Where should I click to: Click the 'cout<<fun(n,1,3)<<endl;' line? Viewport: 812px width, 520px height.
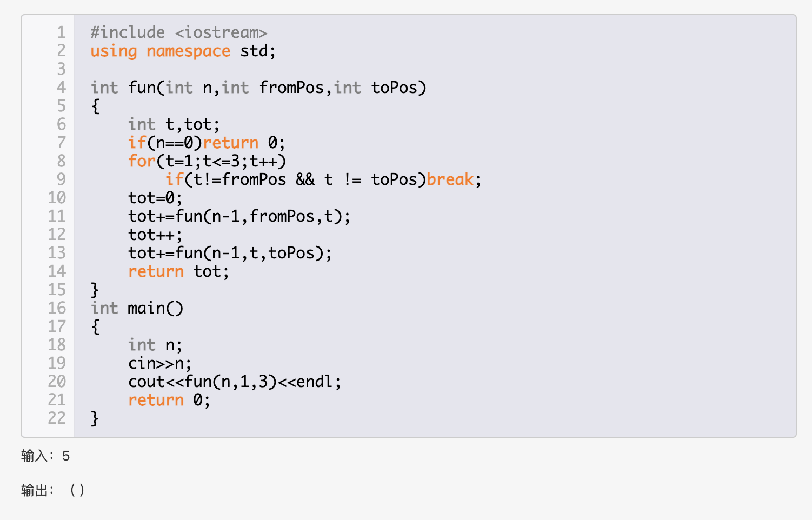click(235, 382)
